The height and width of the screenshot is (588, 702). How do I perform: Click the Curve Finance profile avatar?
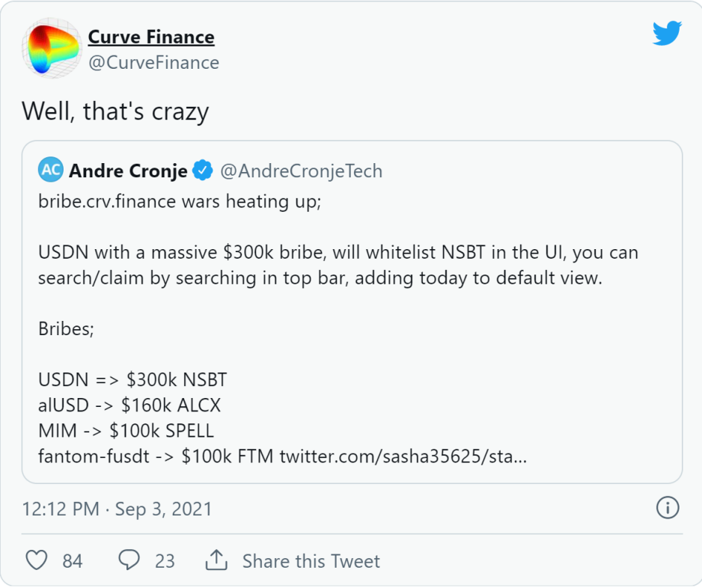51,48
